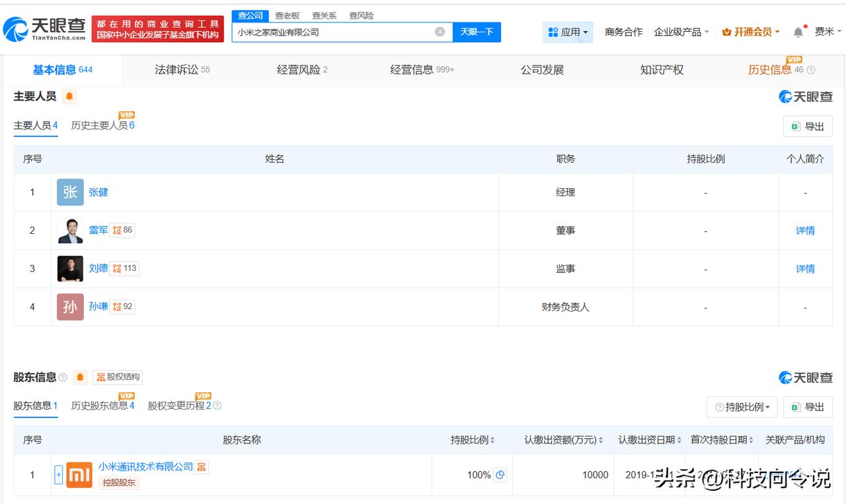Click the notification bell in top bar

[798, 32]
